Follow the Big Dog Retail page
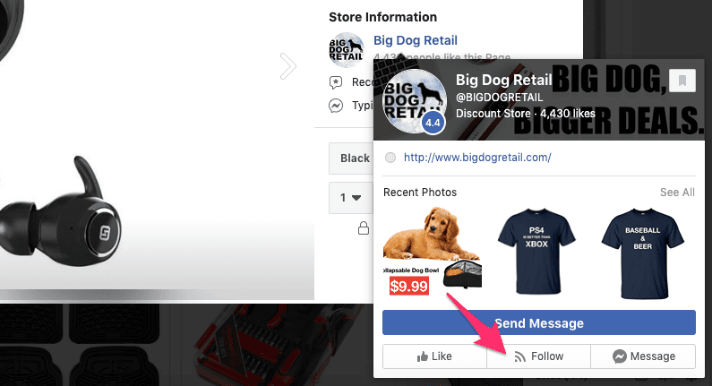The height and width of the screenshot is (386, 713). coord(538,356)
